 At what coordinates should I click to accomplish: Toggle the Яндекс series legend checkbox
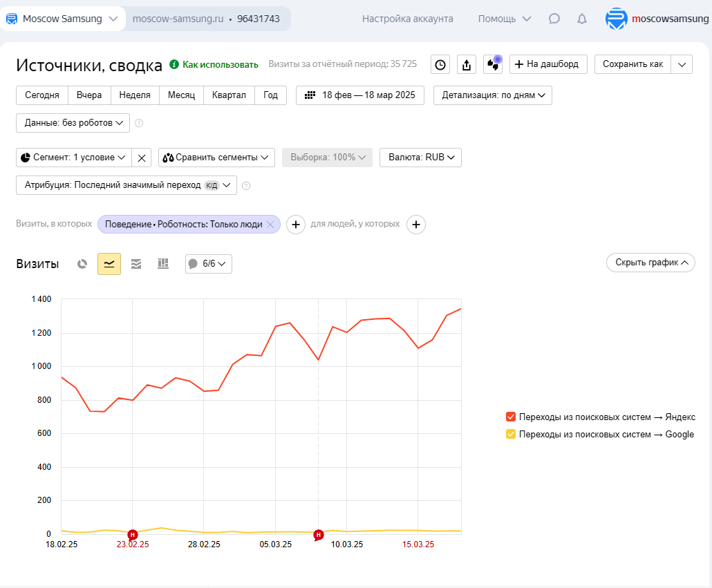(x=511, y=417)
